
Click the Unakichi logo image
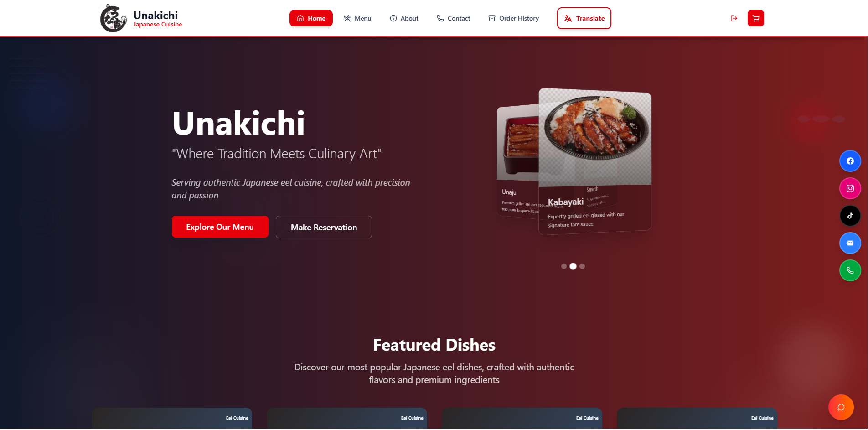click(113, 18)
